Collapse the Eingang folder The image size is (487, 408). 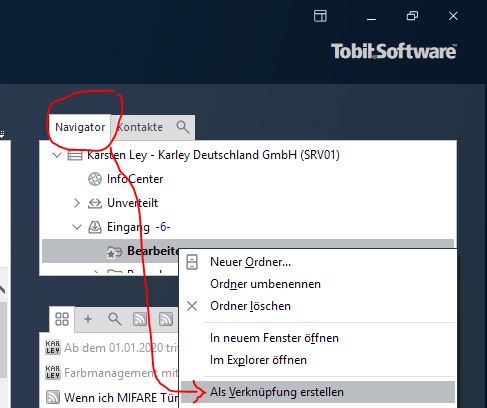pyautogui.click(x=77, y=227)
